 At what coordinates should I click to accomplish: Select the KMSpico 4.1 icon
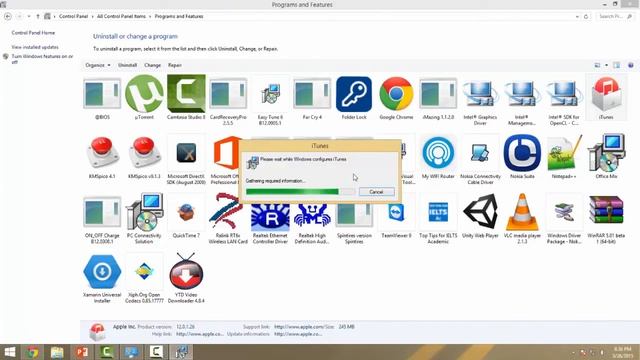[102, 153]
